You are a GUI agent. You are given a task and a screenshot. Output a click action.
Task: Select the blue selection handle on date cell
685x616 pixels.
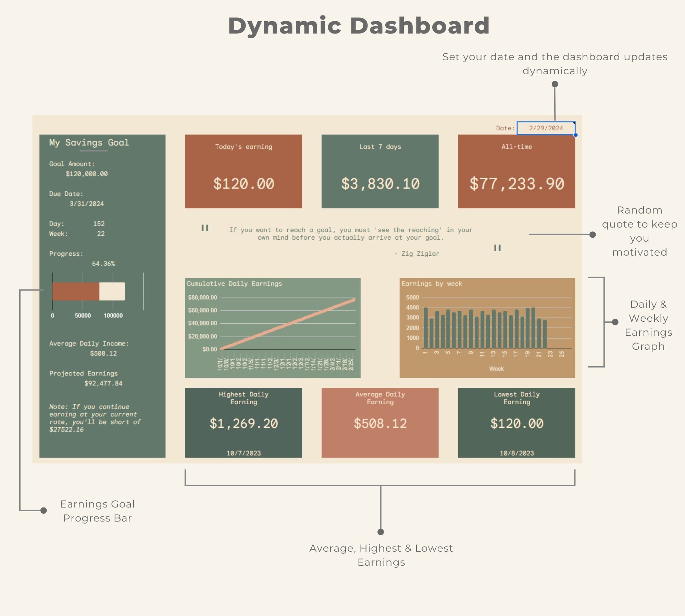(576, 136)
